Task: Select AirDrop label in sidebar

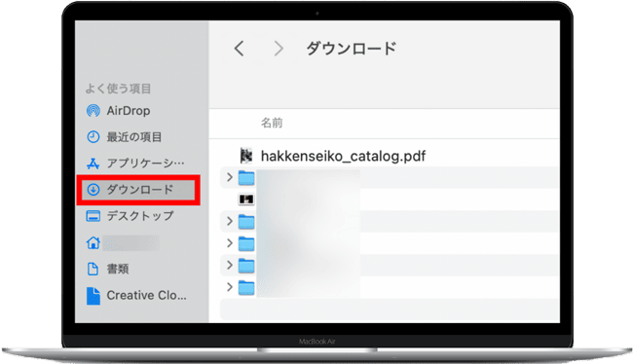Action: pyautogui.click(x=129, y=111)
